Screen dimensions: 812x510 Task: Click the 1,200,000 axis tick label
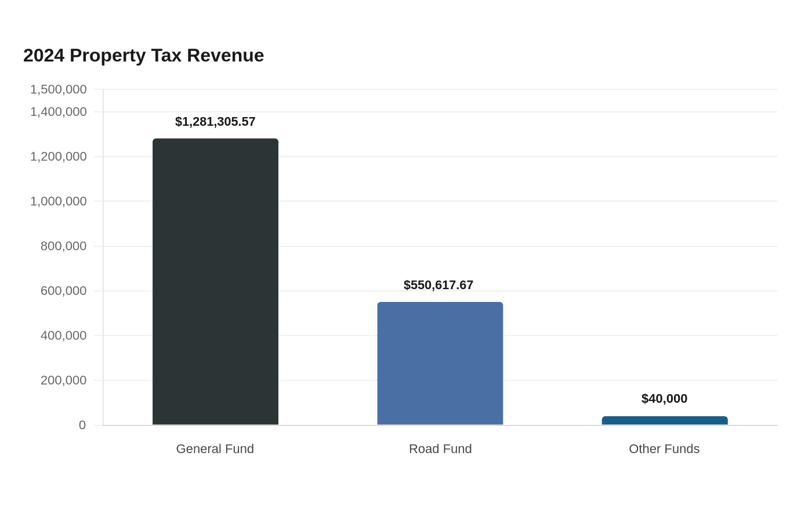[59, 156]
